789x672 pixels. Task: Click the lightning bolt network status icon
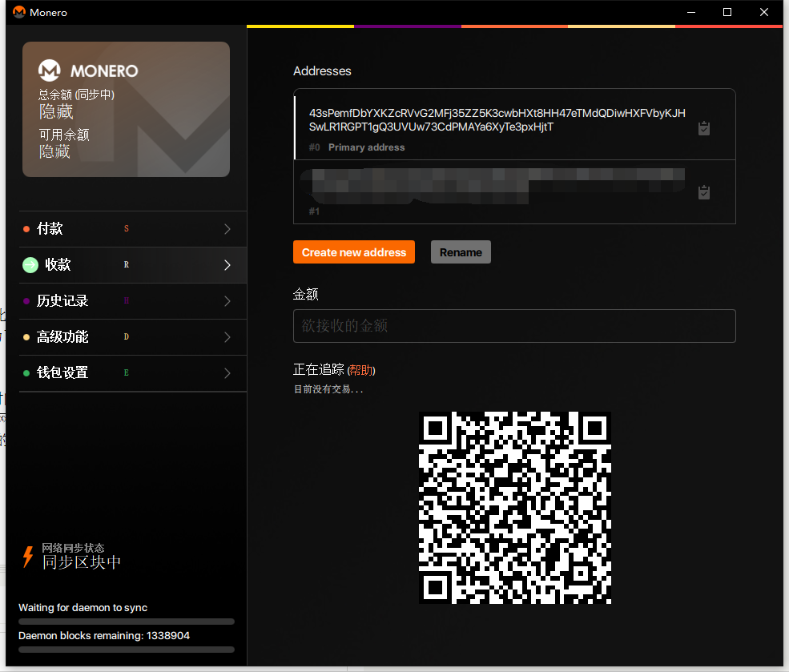click(28, 557)
